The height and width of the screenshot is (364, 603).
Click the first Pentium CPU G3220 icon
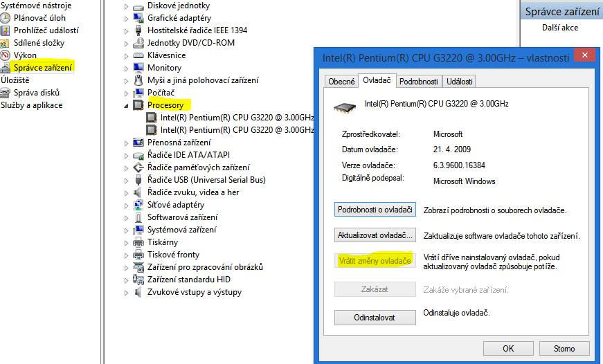point(152,118)
